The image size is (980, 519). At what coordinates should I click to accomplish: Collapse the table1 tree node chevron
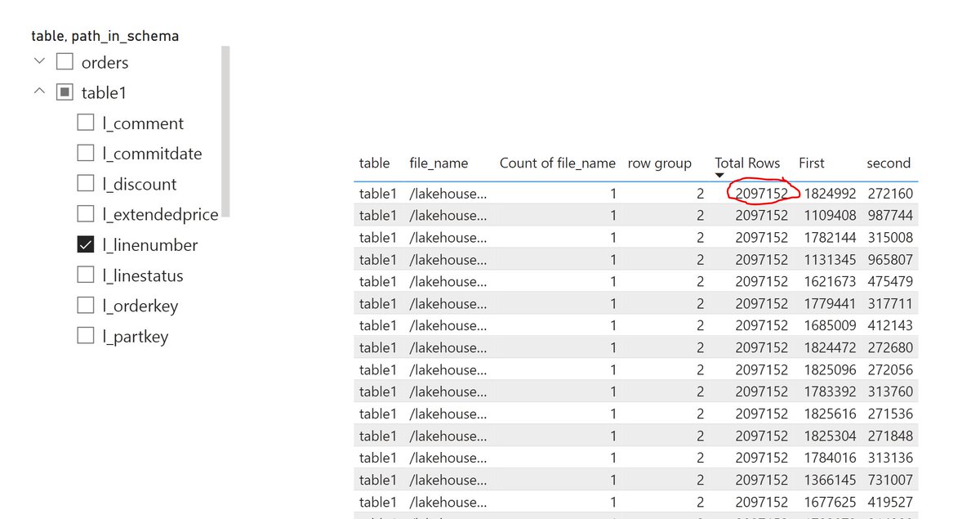[39, 92]
